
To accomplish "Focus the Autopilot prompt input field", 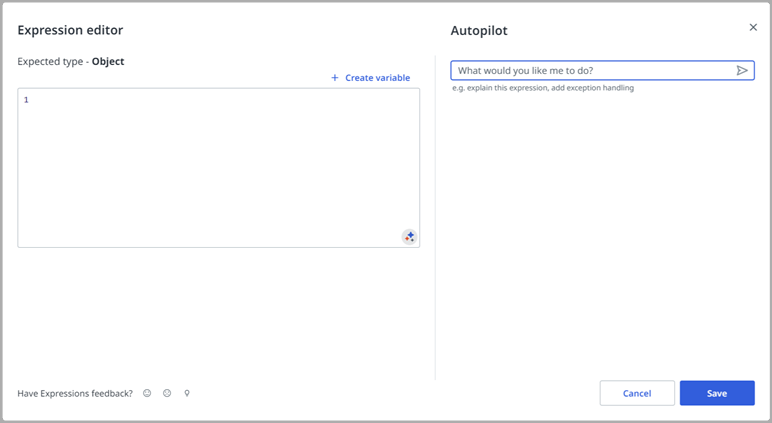I will [x=592, y=71].
